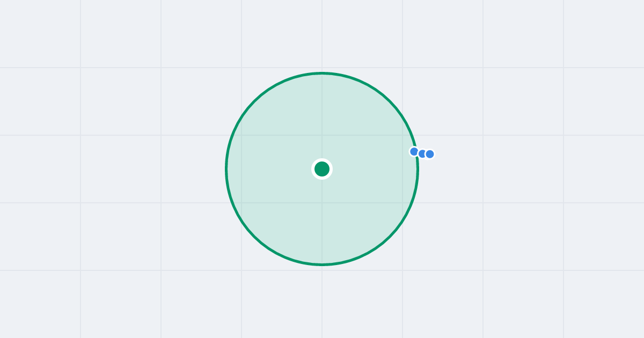644x338 pixels.
Task: Click the topmost point of the green circle outline
Action: click(322, 73)
